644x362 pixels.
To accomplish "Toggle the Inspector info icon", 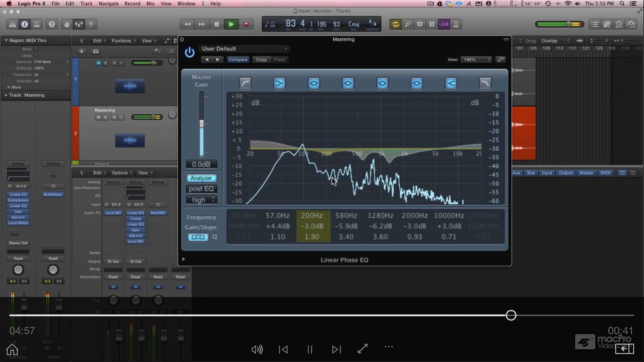I will point(25,25).
